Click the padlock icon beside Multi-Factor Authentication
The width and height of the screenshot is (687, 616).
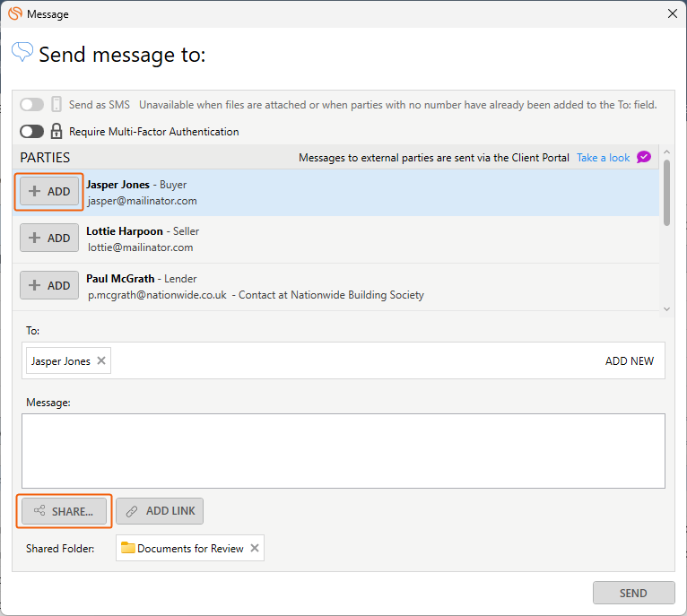click(x=57, y=131)
